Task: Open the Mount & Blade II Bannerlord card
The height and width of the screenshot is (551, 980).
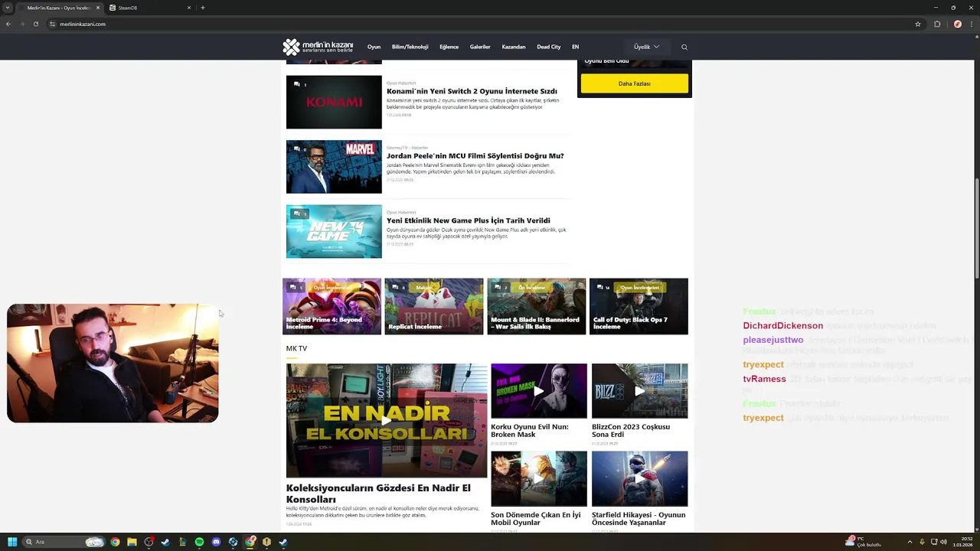Action: (536, 306)
